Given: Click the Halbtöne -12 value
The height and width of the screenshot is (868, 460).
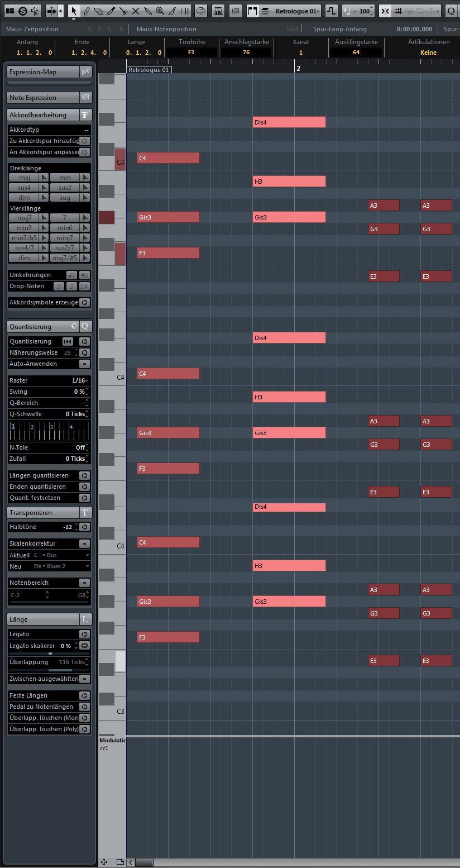Looking at the screenshot, I should click(68, 527).
